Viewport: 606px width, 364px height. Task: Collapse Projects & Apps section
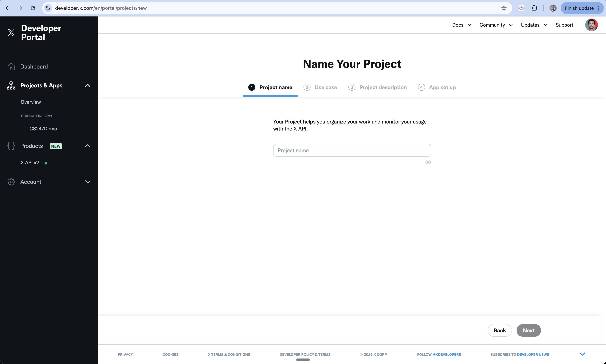click(x=87, y=85)
